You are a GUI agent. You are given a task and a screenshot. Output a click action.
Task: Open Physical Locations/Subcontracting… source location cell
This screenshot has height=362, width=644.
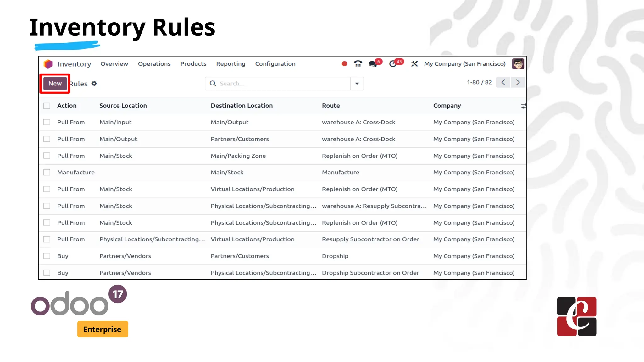(x=152, y=239)
